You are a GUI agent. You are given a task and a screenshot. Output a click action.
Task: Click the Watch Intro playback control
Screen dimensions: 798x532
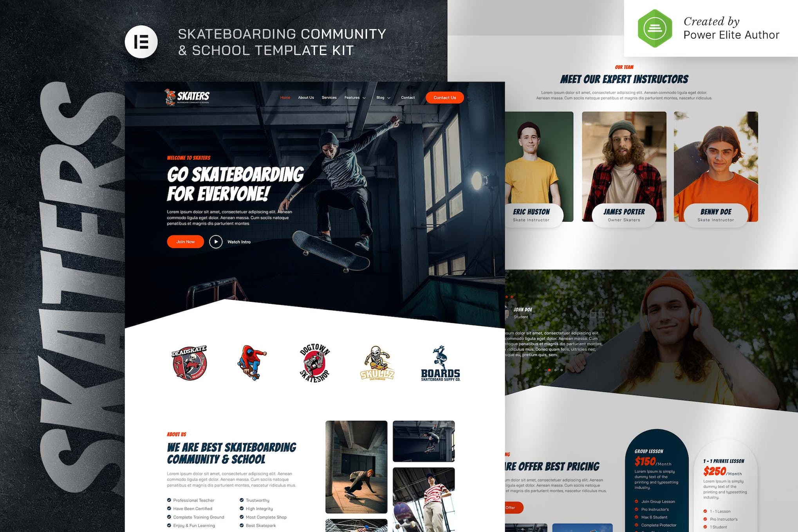pyautogui.click(x=216, y=242)
